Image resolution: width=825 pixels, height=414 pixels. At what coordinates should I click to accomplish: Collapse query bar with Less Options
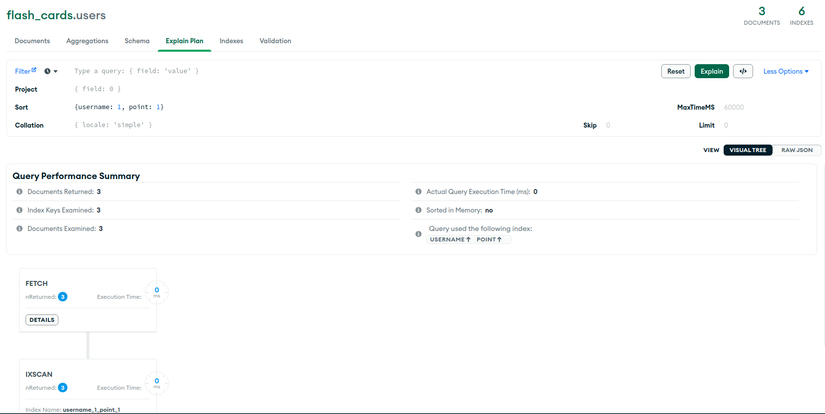tap(786, 71)
